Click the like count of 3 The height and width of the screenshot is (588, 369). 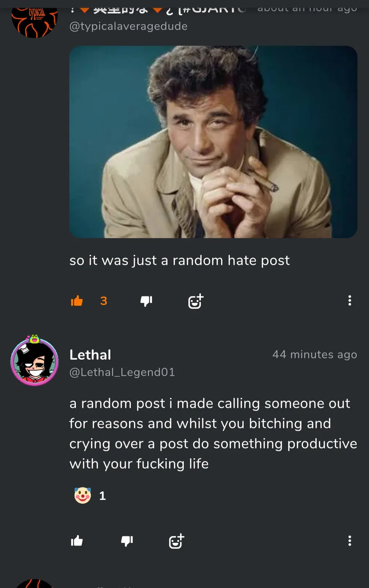[x=104, y=301]
